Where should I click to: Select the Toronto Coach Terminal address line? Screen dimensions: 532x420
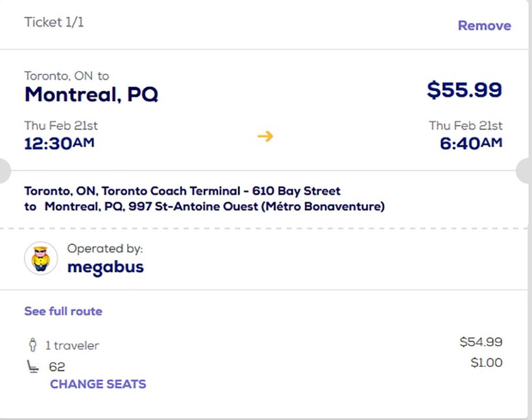point(182,191)
